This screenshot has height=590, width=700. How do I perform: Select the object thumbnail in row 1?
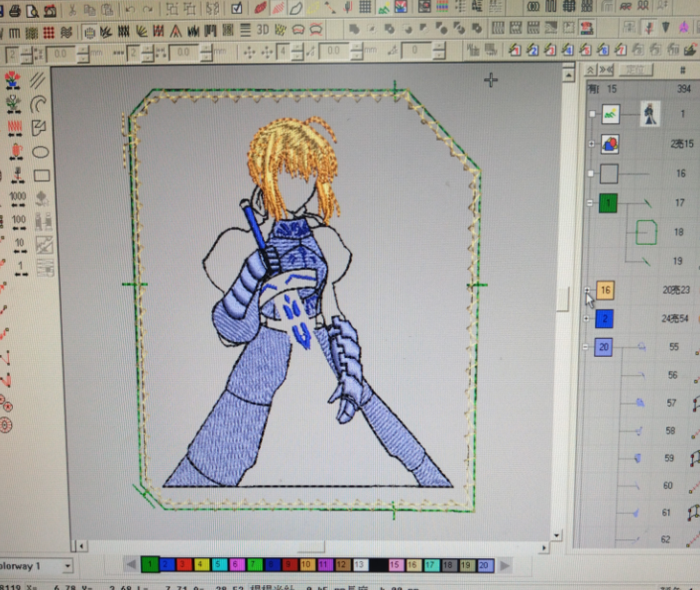[x=650, y=113]
